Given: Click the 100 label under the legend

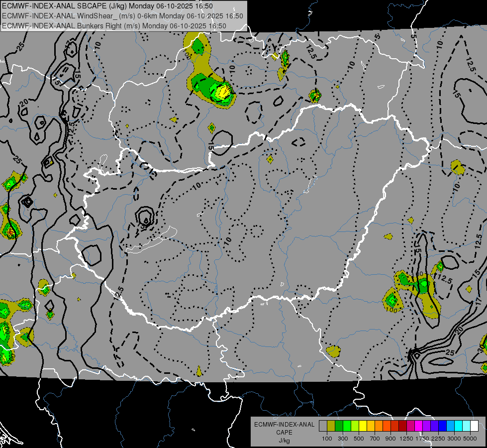Looking at the screenshot, I should (327, 439).
